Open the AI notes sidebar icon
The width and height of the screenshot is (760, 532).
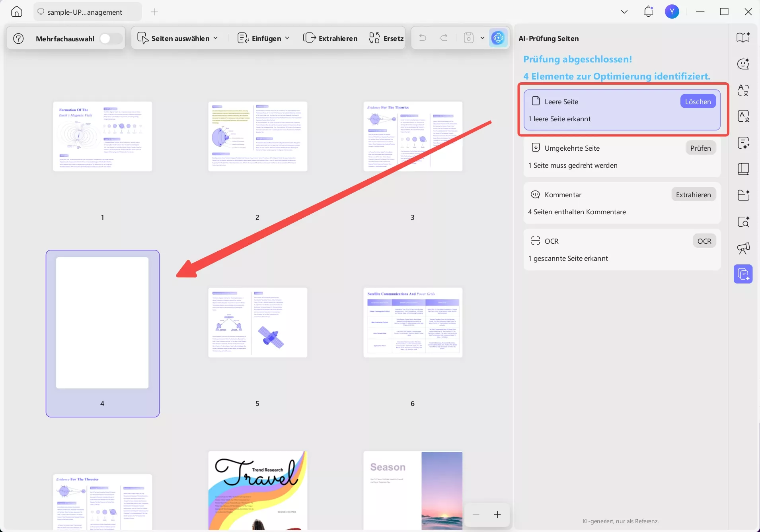pos(743,143)
